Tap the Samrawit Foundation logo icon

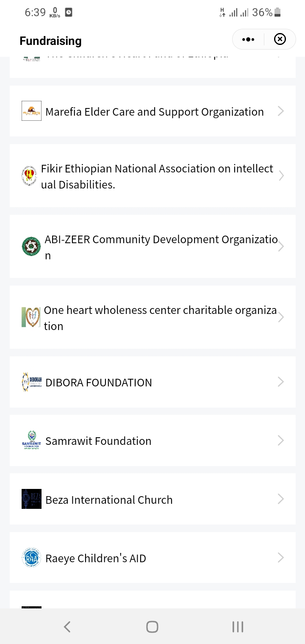31,441
